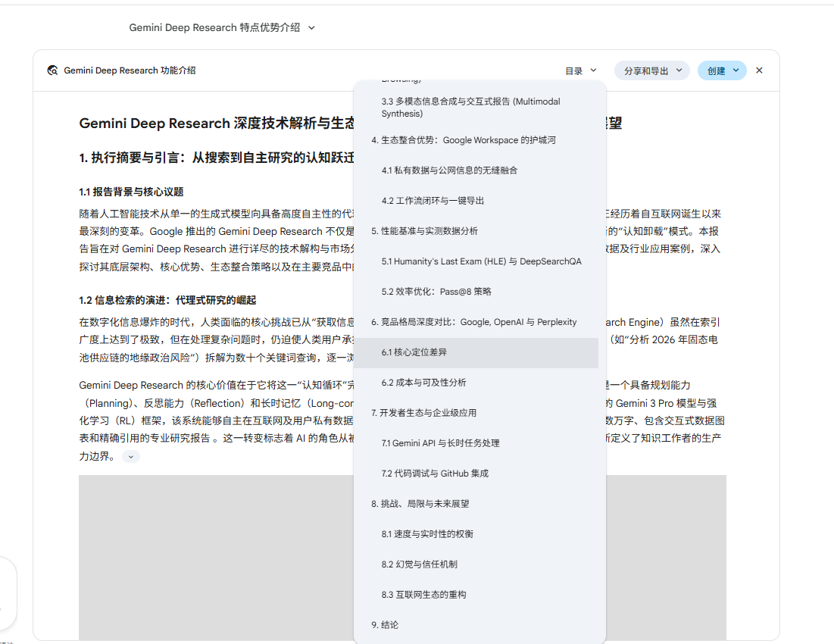Click heading 1. 执行摘要与引言
Image resolution: width=834 pixels, height=644 pixels.
pos(217,158)
